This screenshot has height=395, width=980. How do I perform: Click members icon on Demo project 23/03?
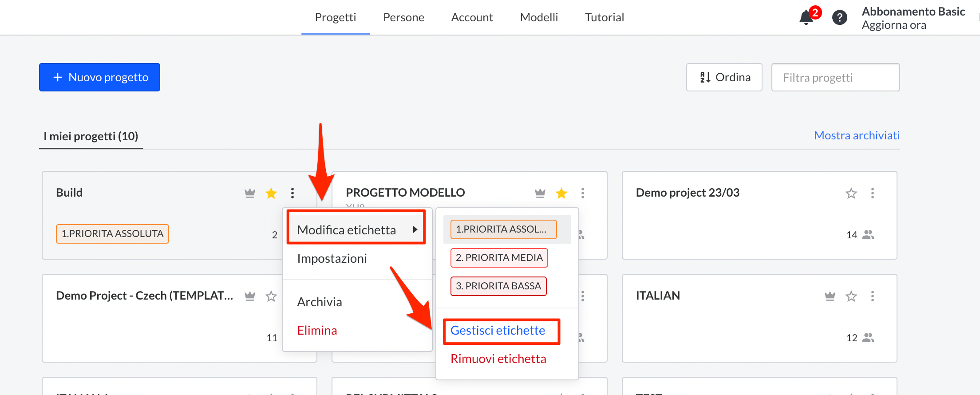tap(868, 235)
